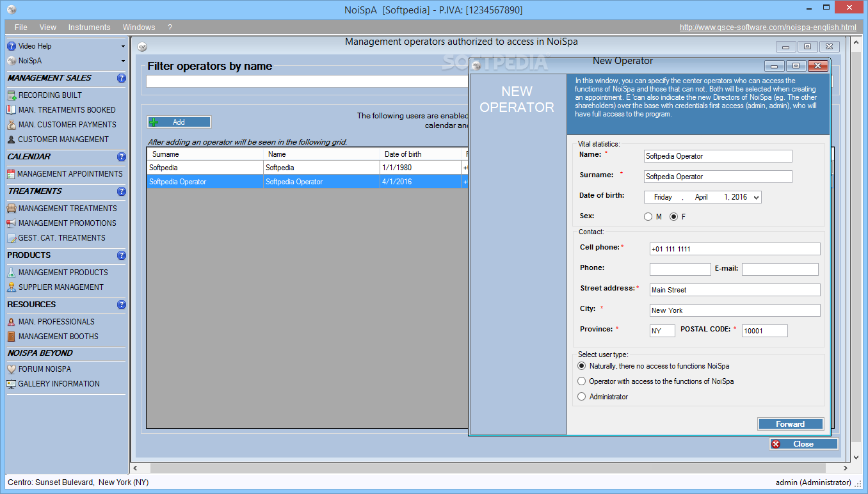Open Forum NoiSpa heart icon
This screenshot has height=494, width=868.
(12, 369)
